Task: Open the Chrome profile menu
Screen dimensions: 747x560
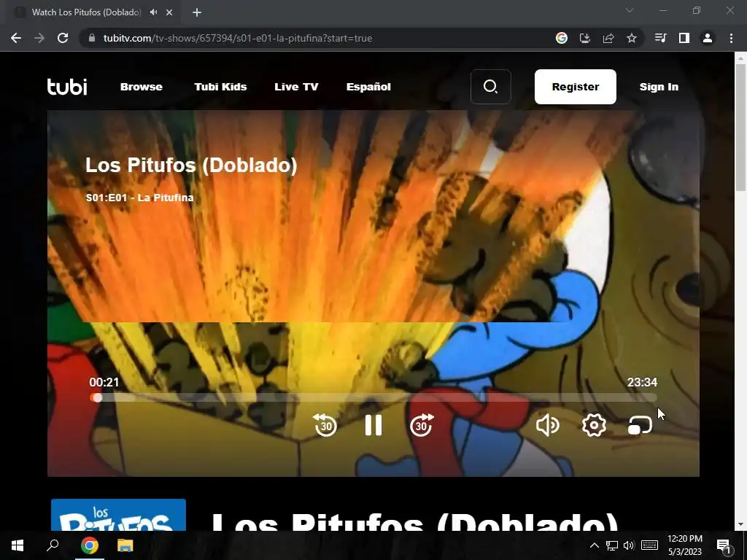Action: [708, 38]
